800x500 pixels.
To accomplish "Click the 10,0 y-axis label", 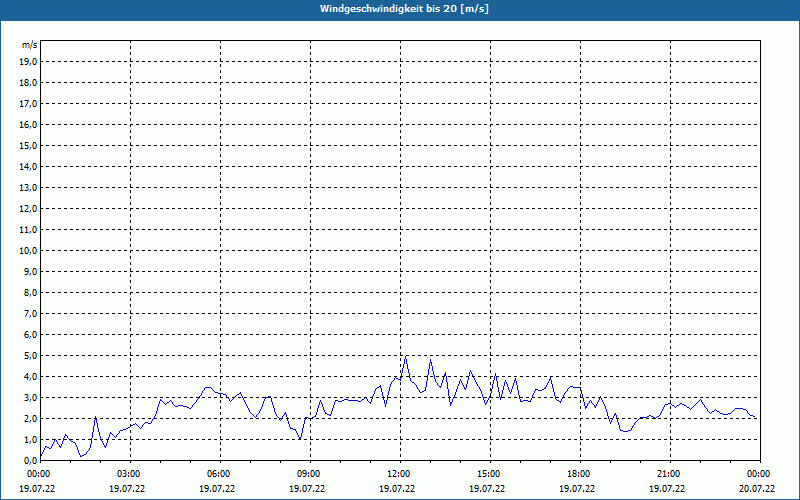I will [28, 251].
